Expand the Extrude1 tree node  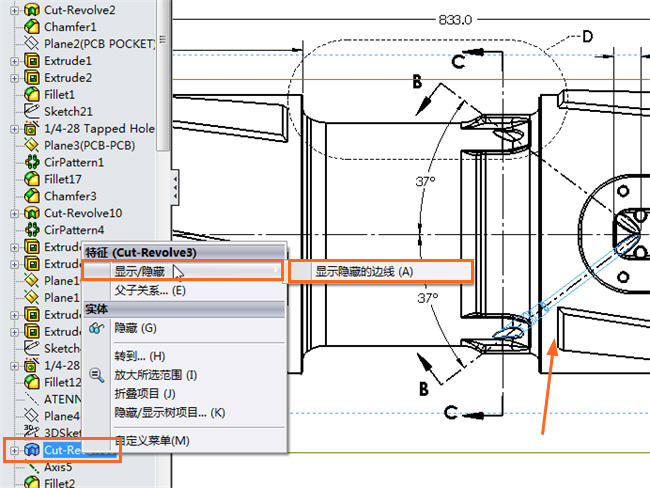point(14,61)
